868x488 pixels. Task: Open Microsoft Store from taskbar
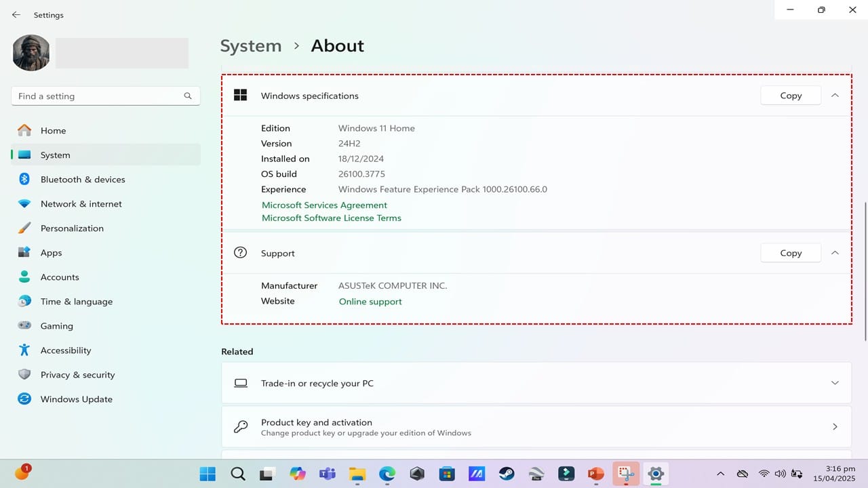coord(446,474)
